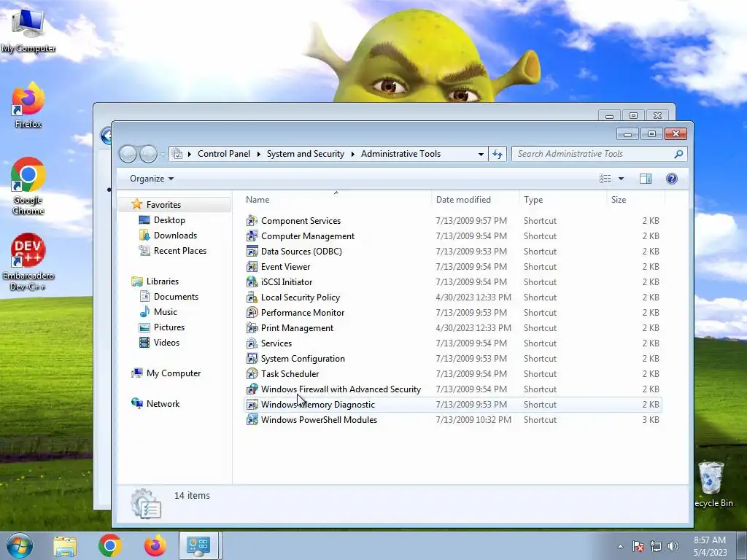This screenshot has height=560, width=747.
Task: Open the Component Services shortcut icon
Action: 252,221
